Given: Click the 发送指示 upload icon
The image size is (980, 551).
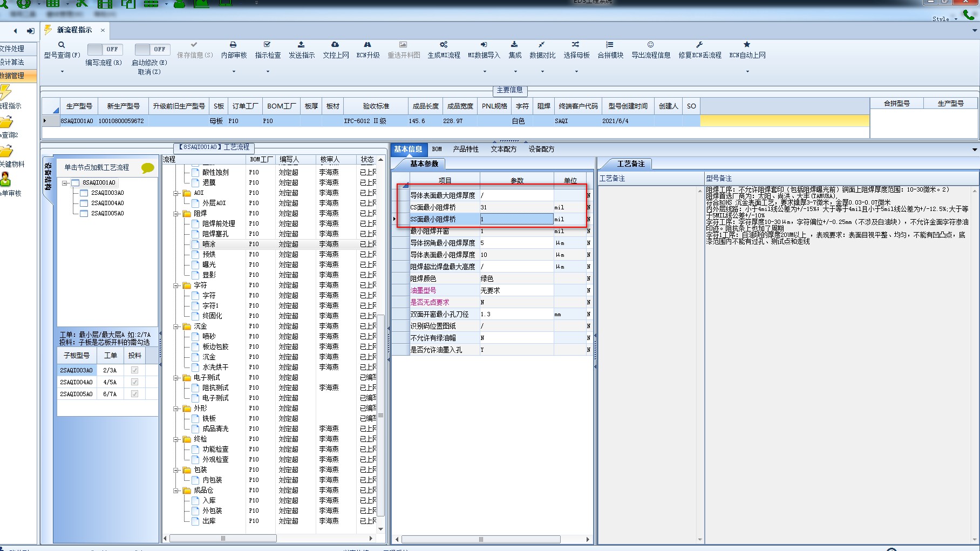Looking at the screenshot, I should click(301, 45).
